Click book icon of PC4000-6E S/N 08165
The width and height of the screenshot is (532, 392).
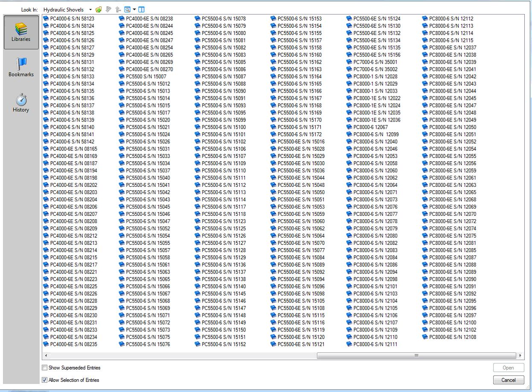click(46, 149)
